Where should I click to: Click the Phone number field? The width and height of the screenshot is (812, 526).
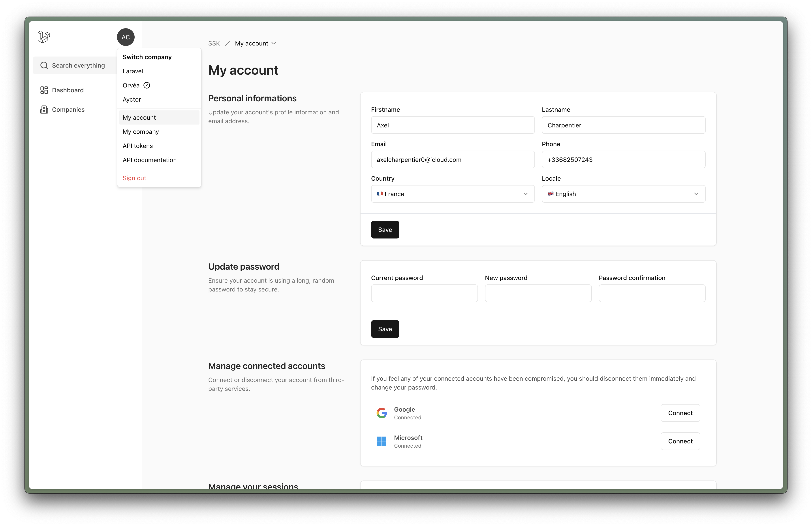pos(623,160)
